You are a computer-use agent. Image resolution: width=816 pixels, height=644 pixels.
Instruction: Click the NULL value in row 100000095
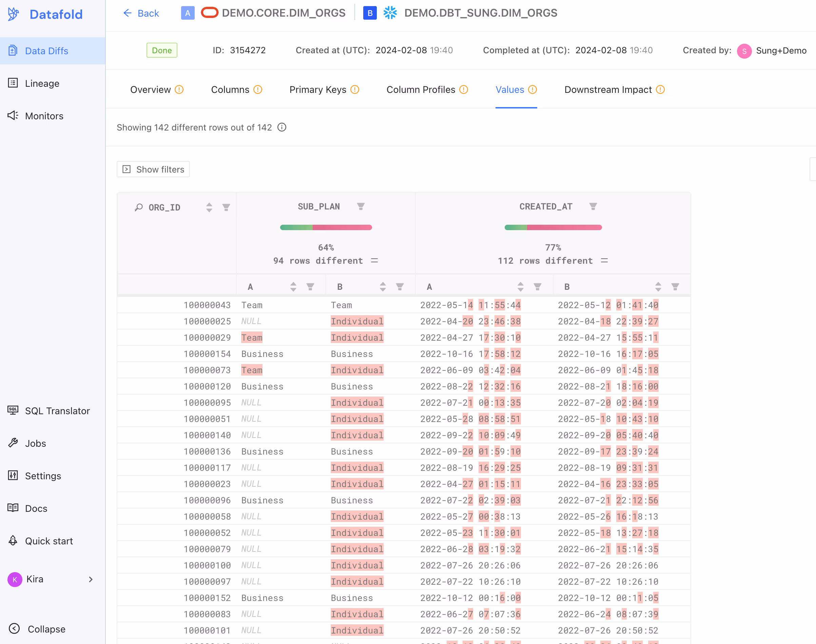pos(251,402)
